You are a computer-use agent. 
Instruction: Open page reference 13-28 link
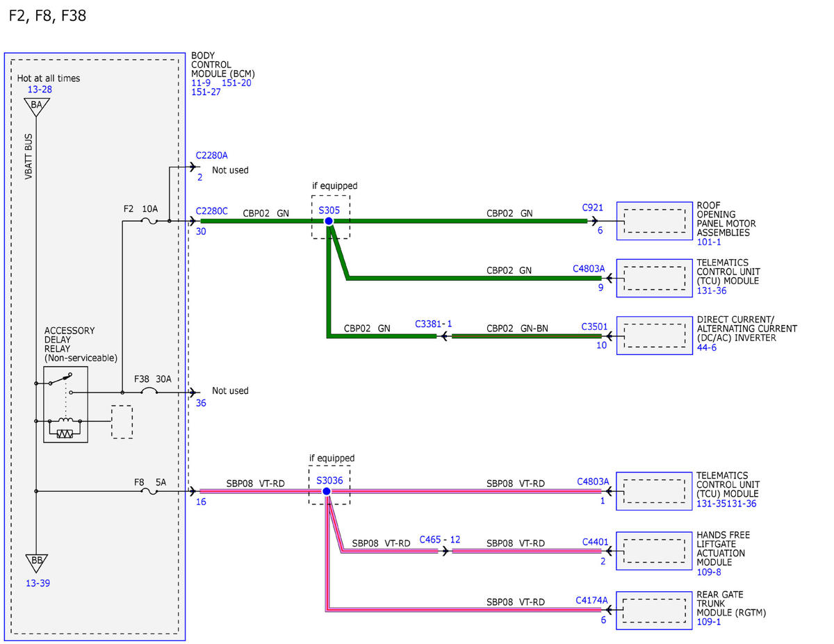click(x=39, y=90)
